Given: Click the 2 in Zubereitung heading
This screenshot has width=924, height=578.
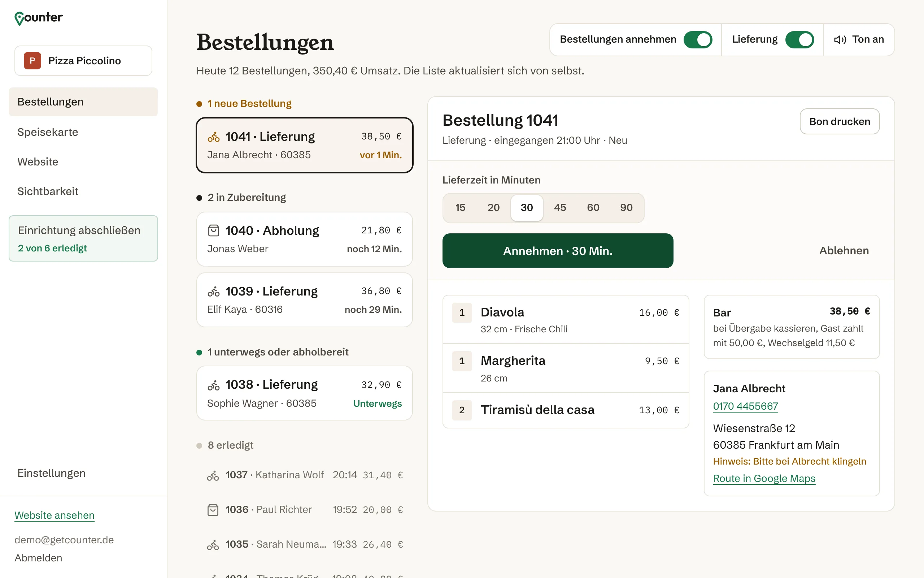Looking at the screenshot, I should [x=247, y=198].
